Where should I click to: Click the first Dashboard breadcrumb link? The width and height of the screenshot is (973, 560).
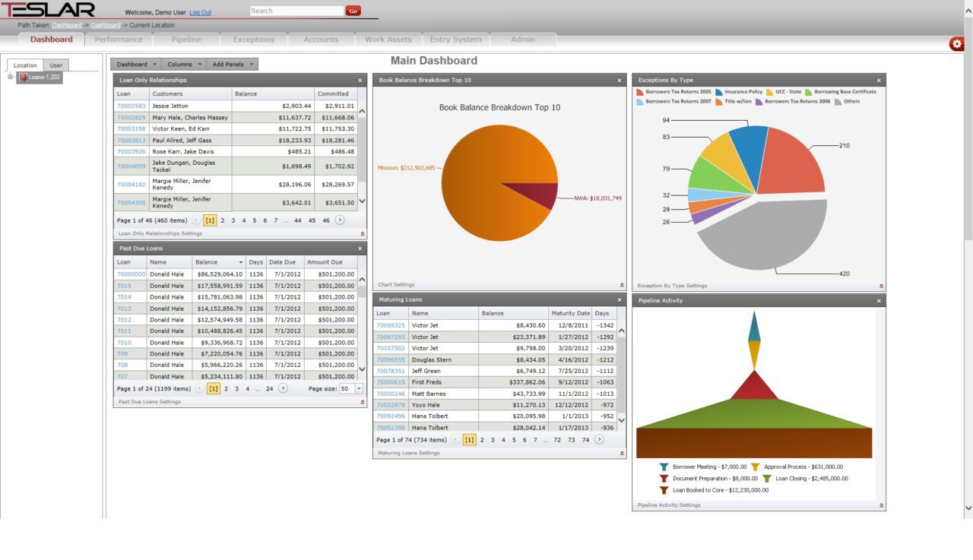tap(67, 25)
